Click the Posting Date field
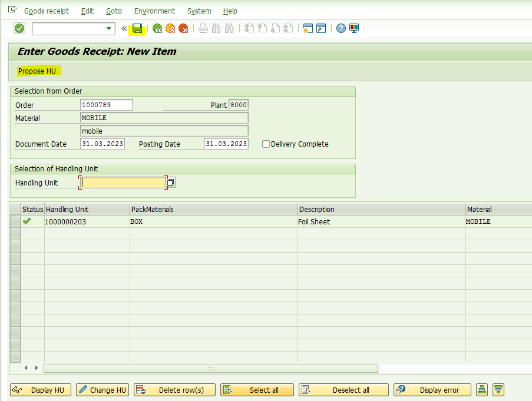This screenshot has width=532, height=401. coord(226,144)
